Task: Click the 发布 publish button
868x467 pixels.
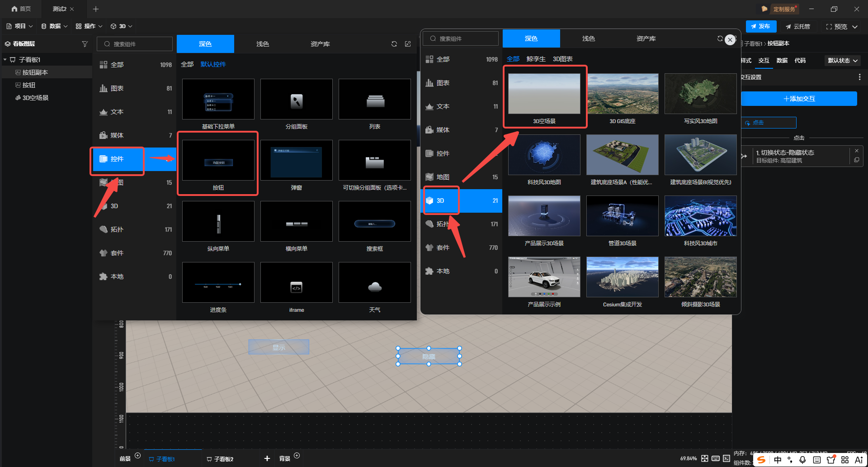Action: click(761, 26)
